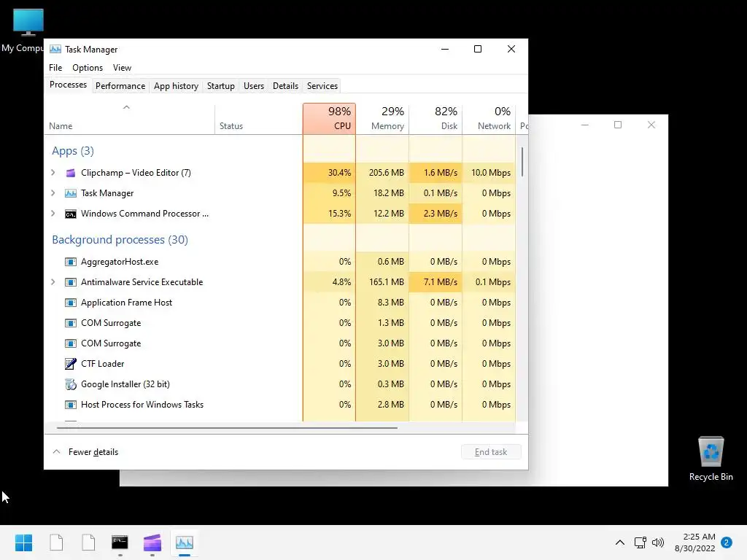The height and width of the screenshot is (560, 747).
Task: Select the CTF Loader row name
Action: click(x=102, y=364)
